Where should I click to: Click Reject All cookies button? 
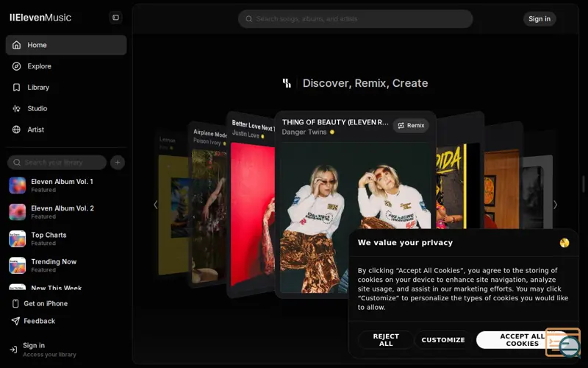[386, 340]
